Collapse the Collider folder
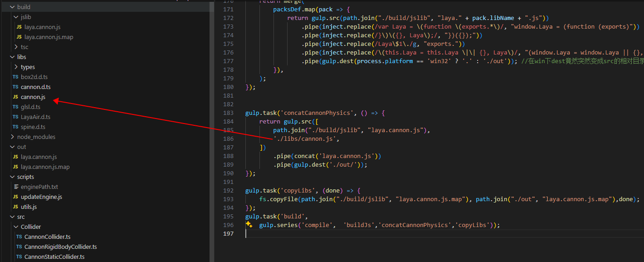The width and height of the screenshot is (644, 262). (16, 227)
